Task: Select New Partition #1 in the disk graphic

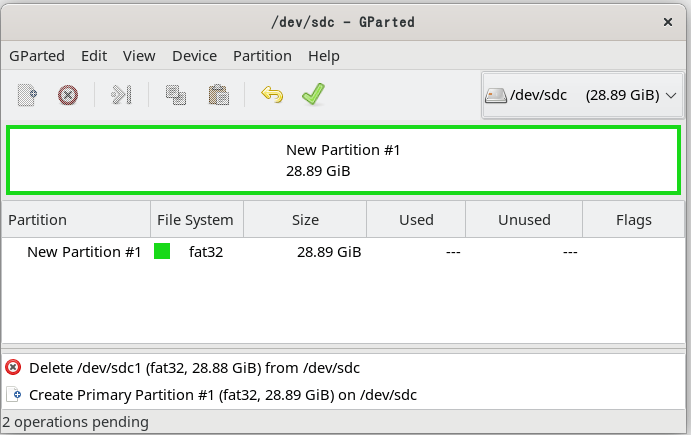Action: click(344, 160)
